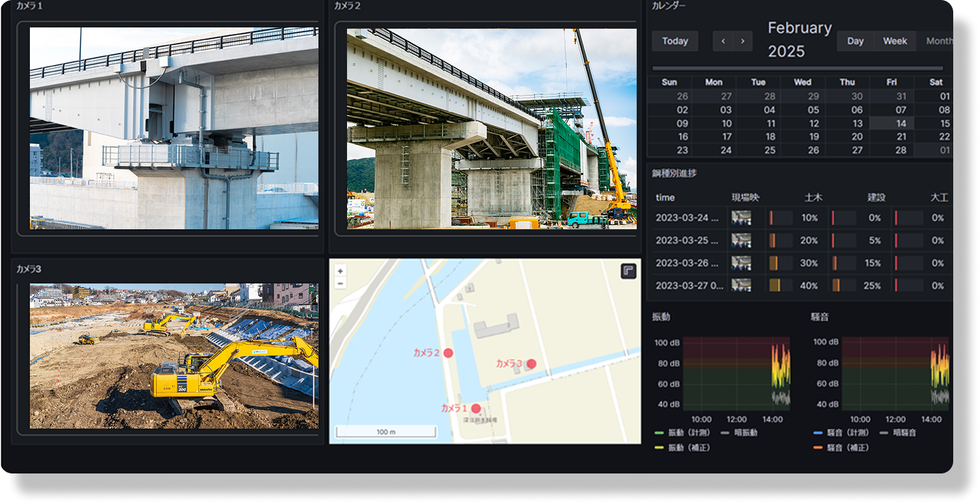The width and height of the screenshot is (980, 504).
Task: Open site thumbnail in 2023-03-24 row
Action: point(741,218)
